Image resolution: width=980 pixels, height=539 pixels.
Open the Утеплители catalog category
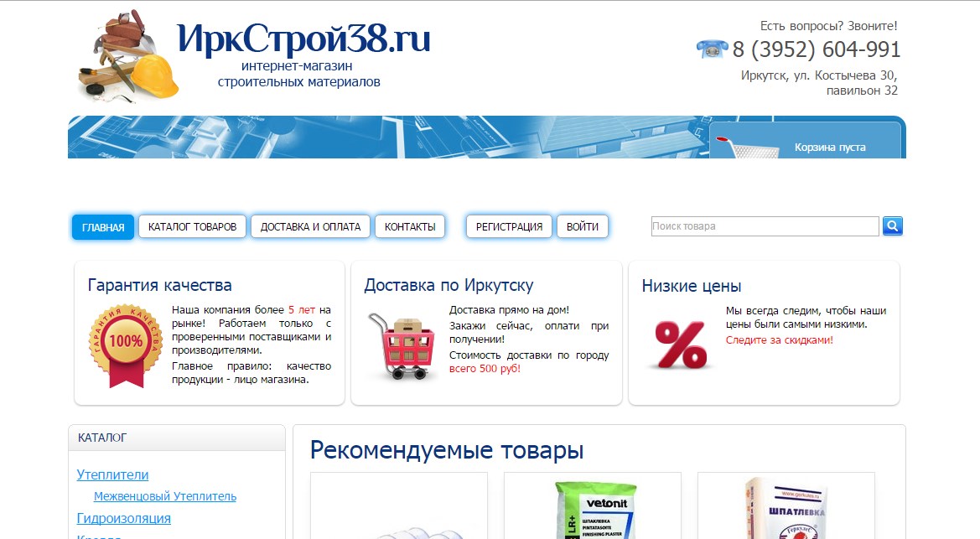pyautogui.click(x=112, y=474)
